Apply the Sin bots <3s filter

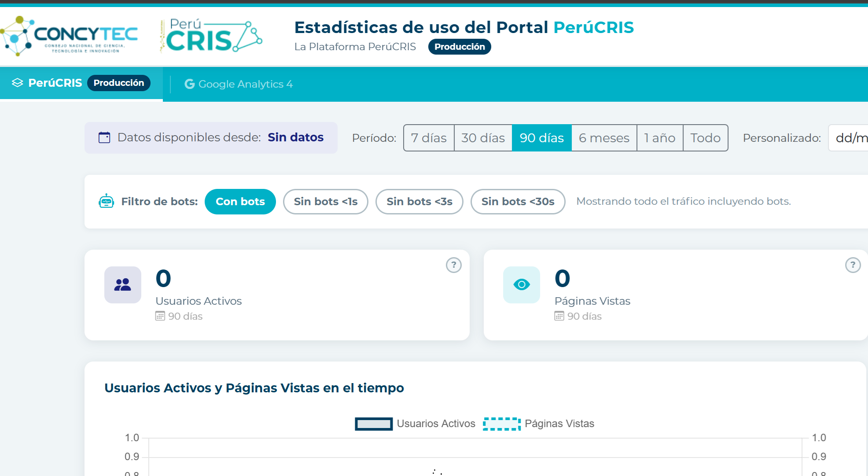pyautogui.click(x=419, y=202)
